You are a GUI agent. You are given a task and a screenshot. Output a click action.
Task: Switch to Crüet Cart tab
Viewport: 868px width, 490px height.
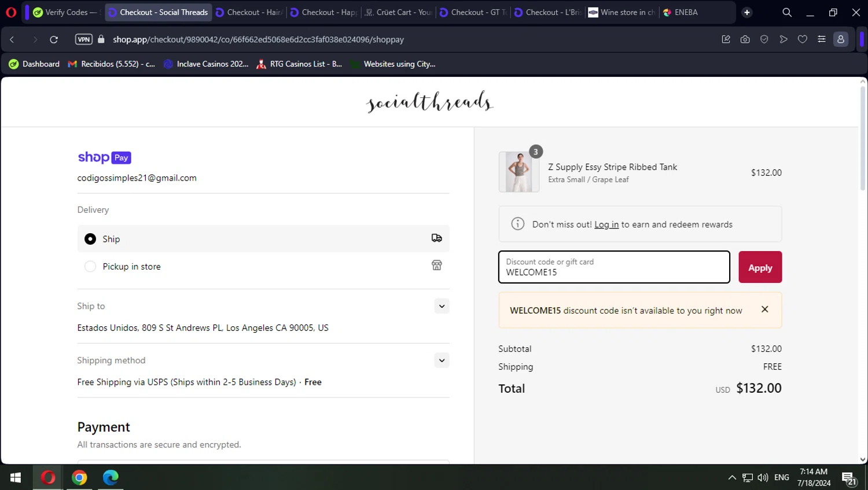click(399, 12)
